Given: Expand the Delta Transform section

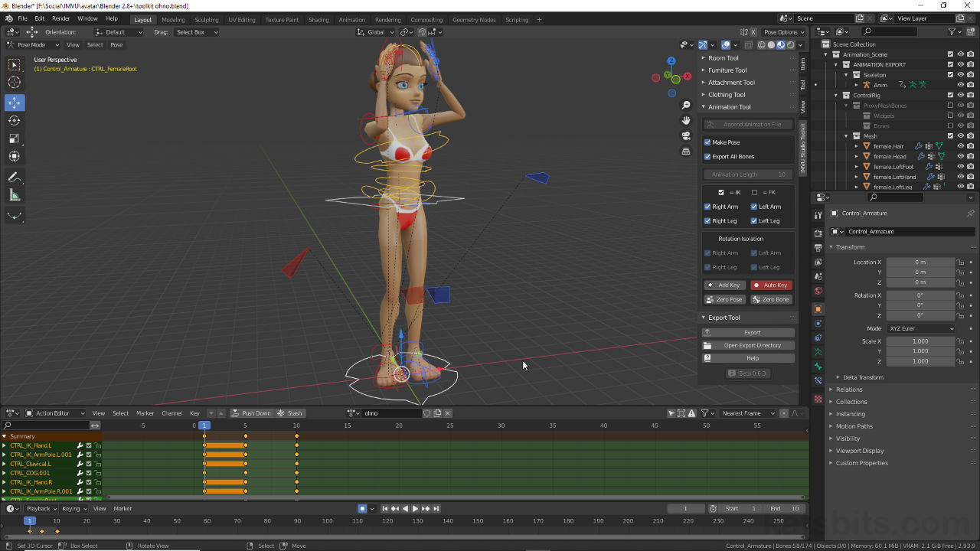Looking at the screenshot, I should (x=863, y=377).
